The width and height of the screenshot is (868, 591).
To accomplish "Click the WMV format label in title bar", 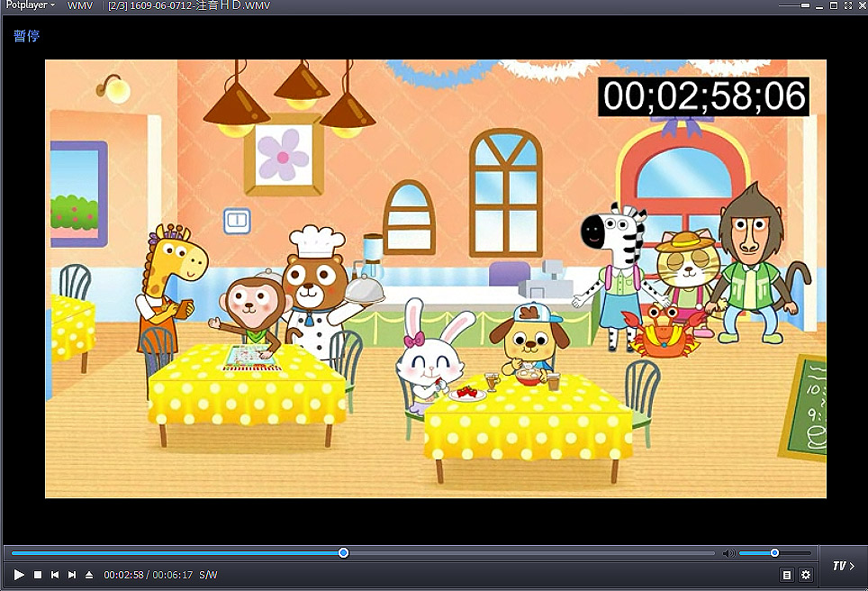I will [x=80, y=5].
